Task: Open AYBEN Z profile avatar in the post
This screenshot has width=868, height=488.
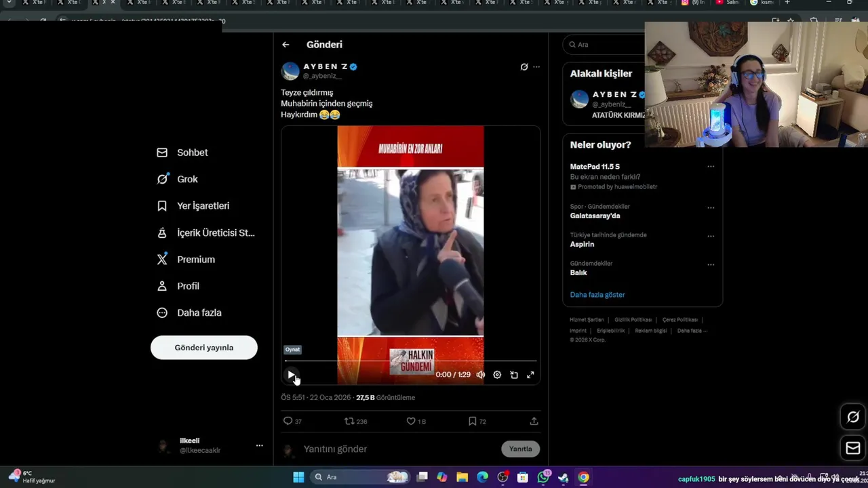Action: click(x=290, y=71)
